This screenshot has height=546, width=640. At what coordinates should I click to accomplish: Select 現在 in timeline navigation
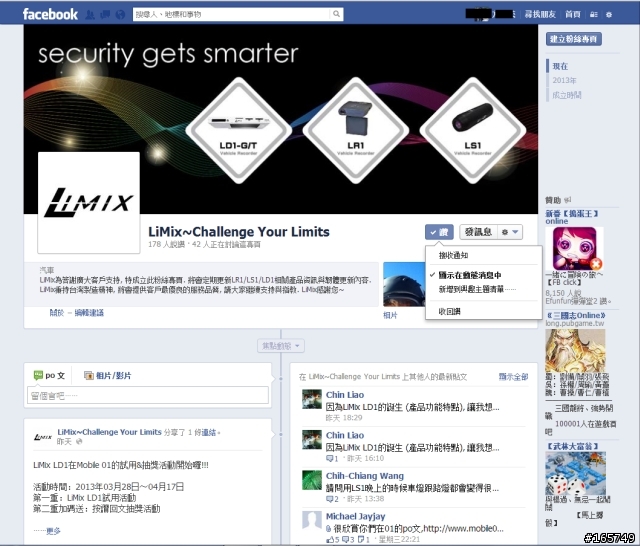pos(560,66)
